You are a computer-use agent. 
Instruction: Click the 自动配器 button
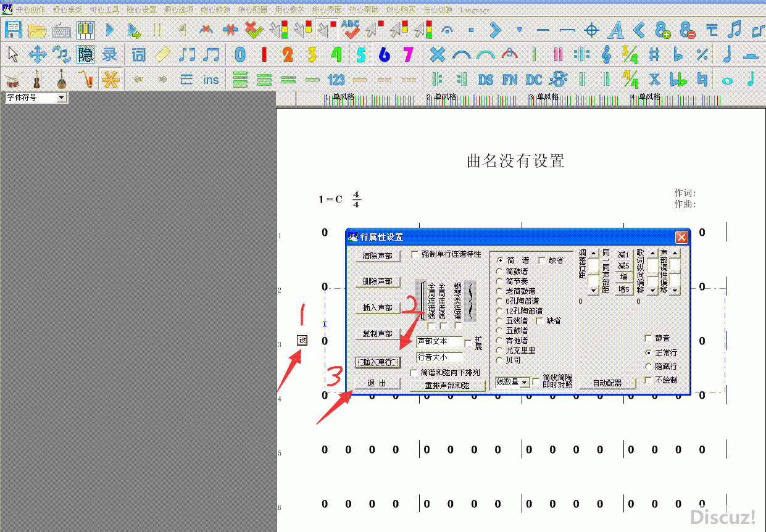(607, 383)
